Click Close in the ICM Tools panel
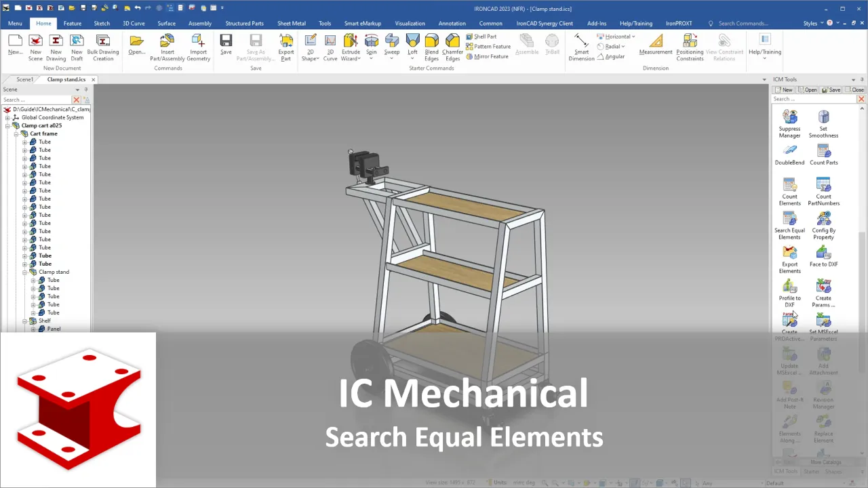Image resolution: width=868 pixels, height=488 pixels. tap(854, 89)
